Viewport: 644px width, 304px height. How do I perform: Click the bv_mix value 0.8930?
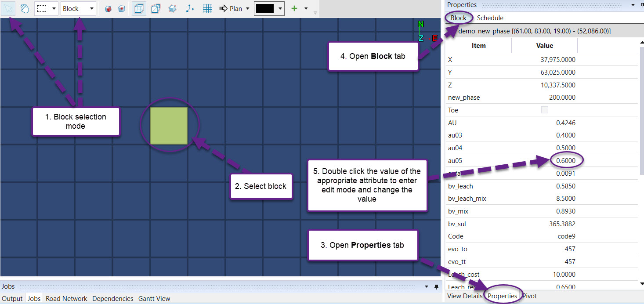pos(566,211)
